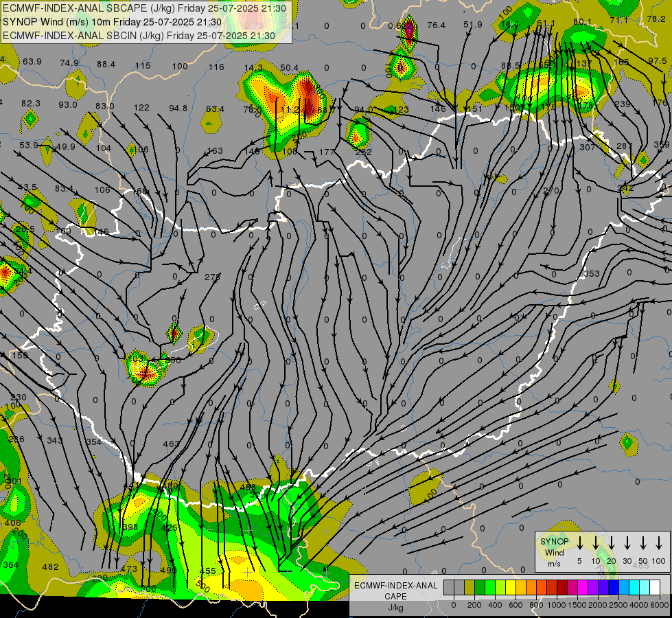Choose the orange swatch after the 800 tick

point(542,587)
